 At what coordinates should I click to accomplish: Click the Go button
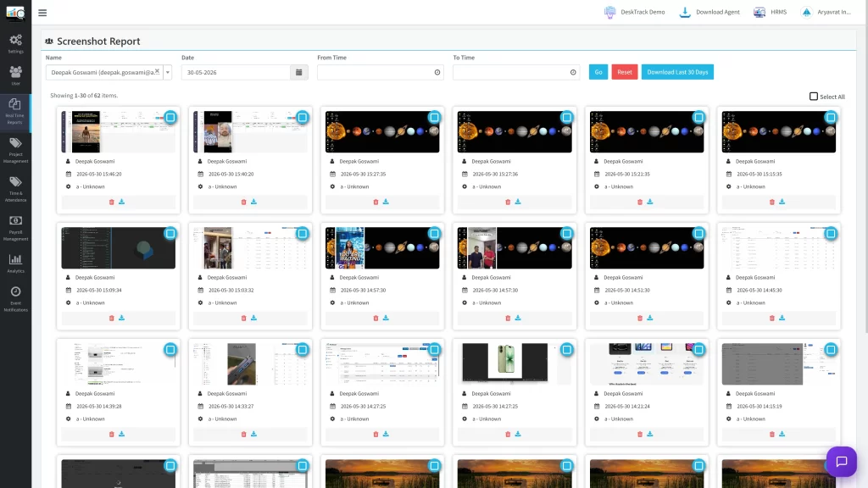(598, 72)
